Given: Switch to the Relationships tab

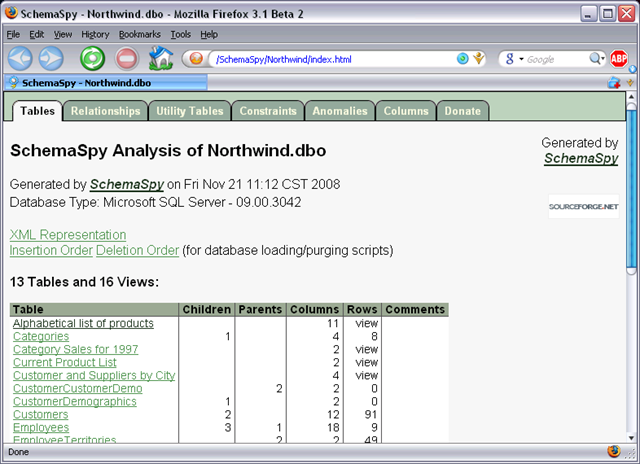Looking at the screenshot, I should 105,111.
